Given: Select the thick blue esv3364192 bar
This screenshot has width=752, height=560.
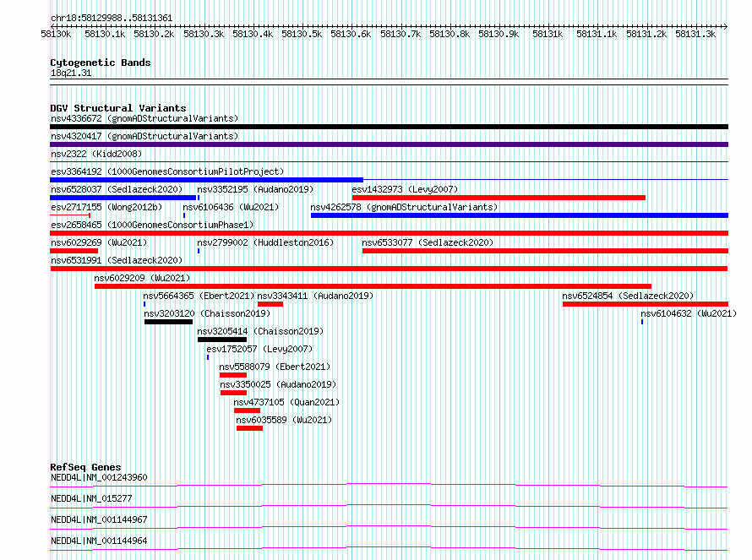Looking at the screenshot, I should point(207,180).
